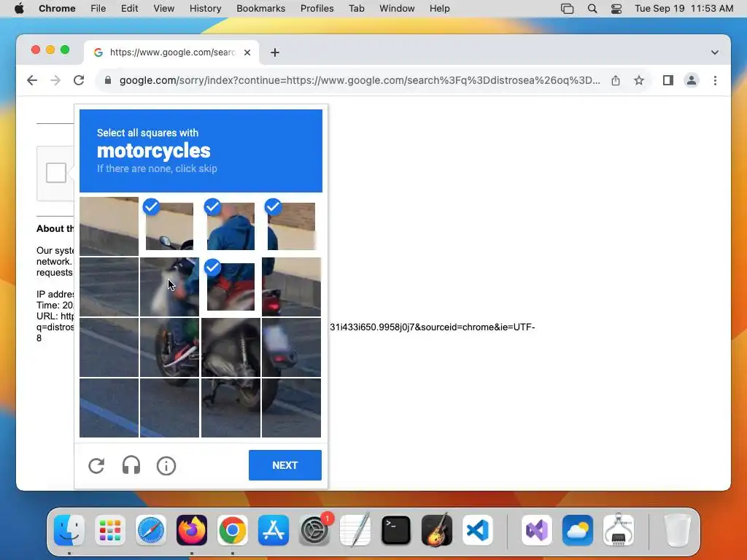Reload the page in Chrome toolbar
The height and width of the screenshot is (560, 747).
click(79, 80)
